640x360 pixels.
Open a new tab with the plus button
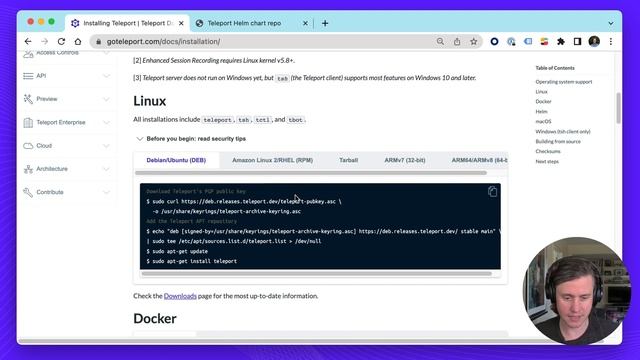pyautogui.click(x=325, y=23)
